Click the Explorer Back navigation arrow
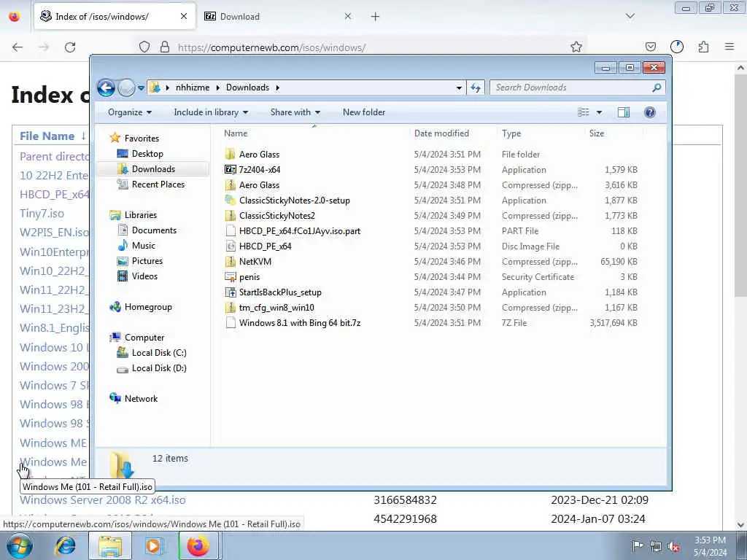Image resolution: width=747 pixels, height=560 pixels. coord(106,87)
